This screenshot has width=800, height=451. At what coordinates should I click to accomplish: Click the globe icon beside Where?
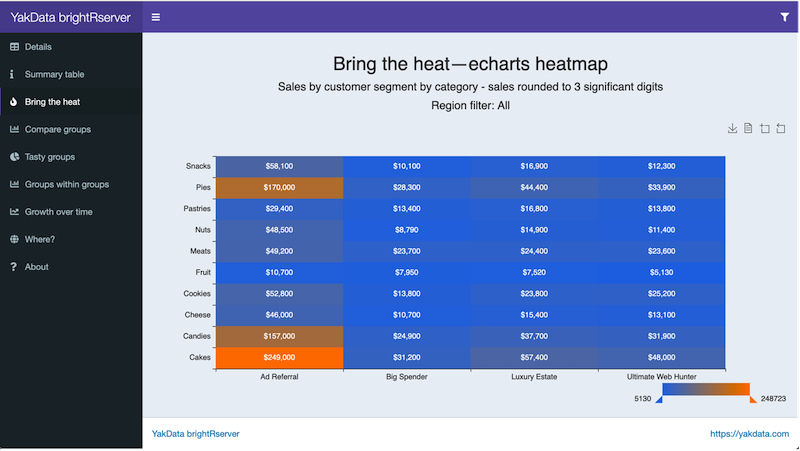click(14, 239)
